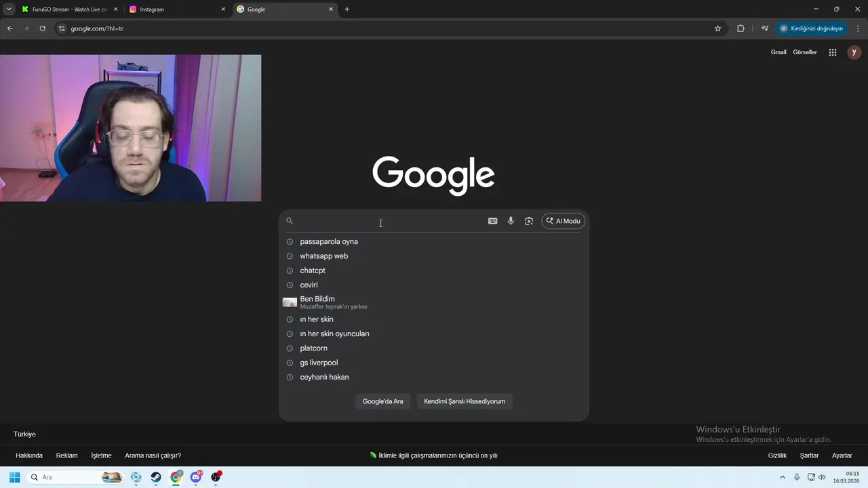868x488 pixels.
Task: Click Kendimi Şanslı Hissediyorum button
Action: pos(465,401)
